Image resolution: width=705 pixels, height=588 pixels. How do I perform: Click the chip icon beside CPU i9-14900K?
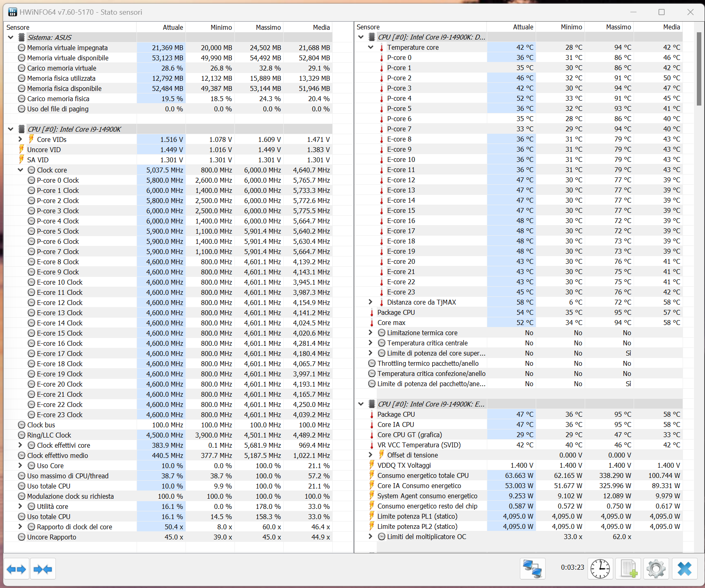point(22,129)
